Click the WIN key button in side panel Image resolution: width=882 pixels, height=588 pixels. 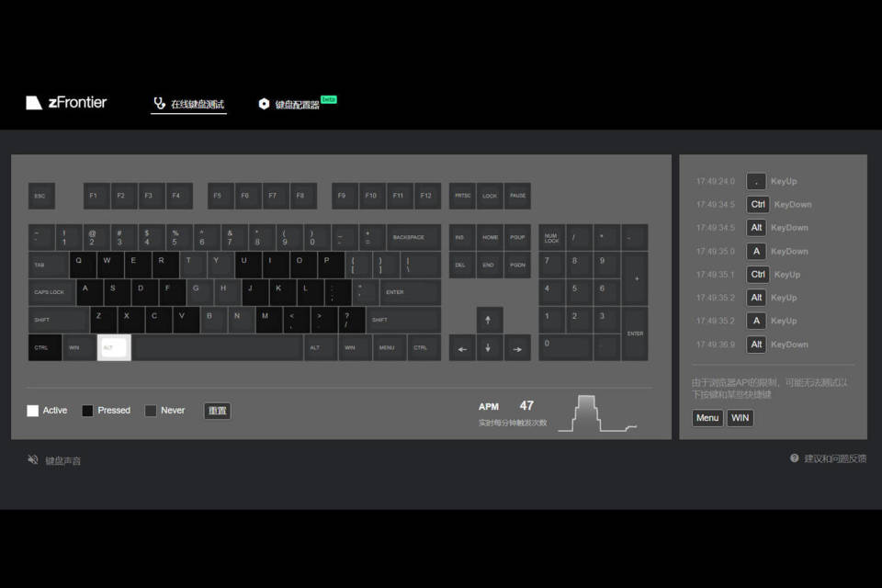tap(740, 417)
